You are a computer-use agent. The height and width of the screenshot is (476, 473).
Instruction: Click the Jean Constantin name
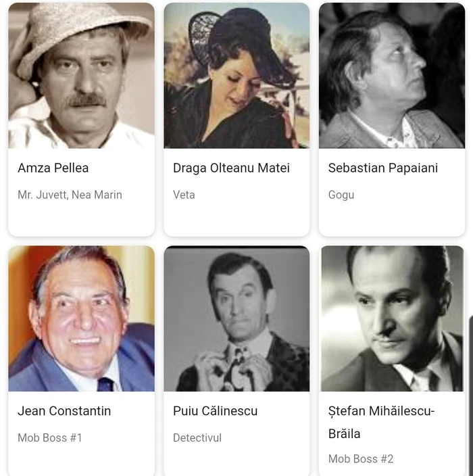pos(64,411)
